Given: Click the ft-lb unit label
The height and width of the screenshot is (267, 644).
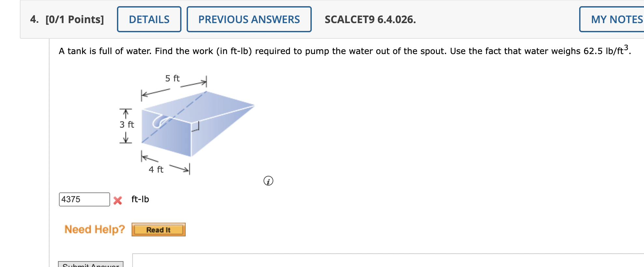Looking at the screenshot, I should click(x=140, y=199).
